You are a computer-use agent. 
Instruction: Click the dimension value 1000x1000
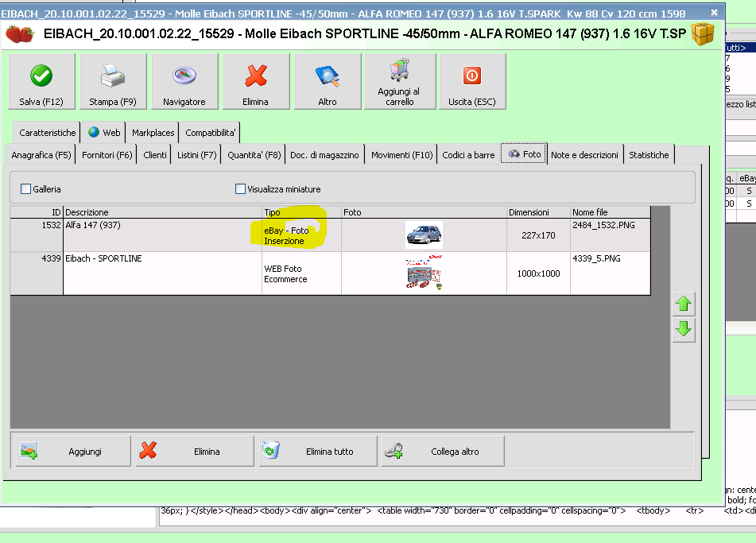(538, 273)
